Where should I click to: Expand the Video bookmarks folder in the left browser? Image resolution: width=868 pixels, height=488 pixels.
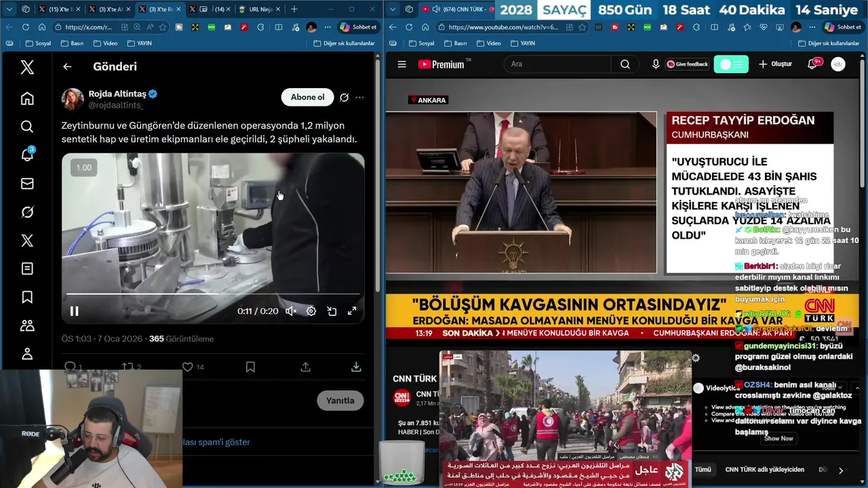click(105, 43)
